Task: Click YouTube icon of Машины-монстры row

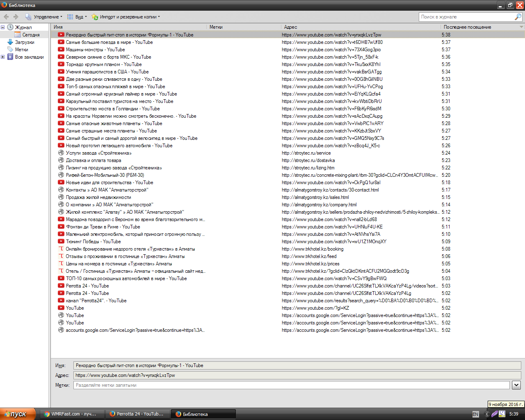Action: tap(61, 50)
